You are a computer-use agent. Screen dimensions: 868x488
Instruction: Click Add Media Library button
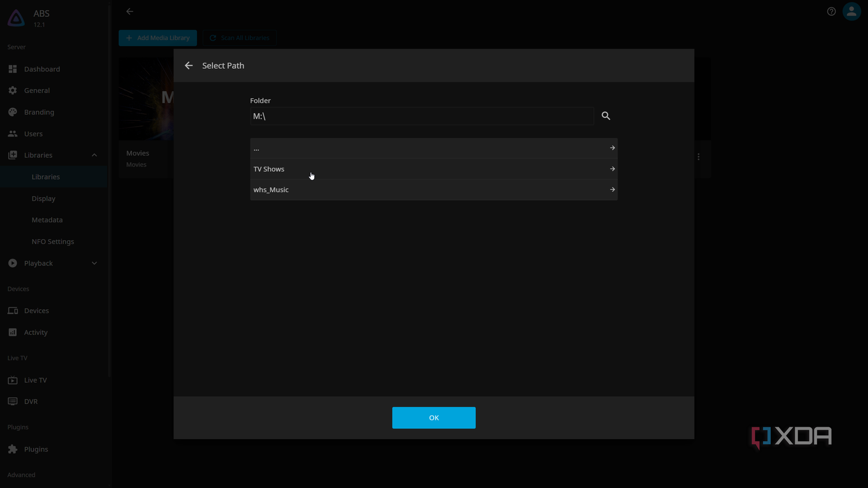point(158,38)
